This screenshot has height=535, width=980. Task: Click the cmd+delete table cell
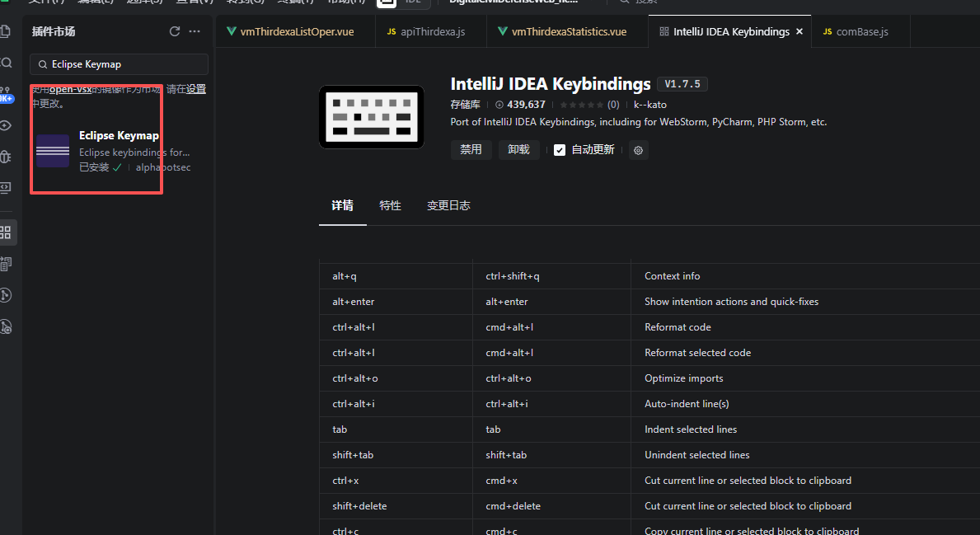coord(552,506)
